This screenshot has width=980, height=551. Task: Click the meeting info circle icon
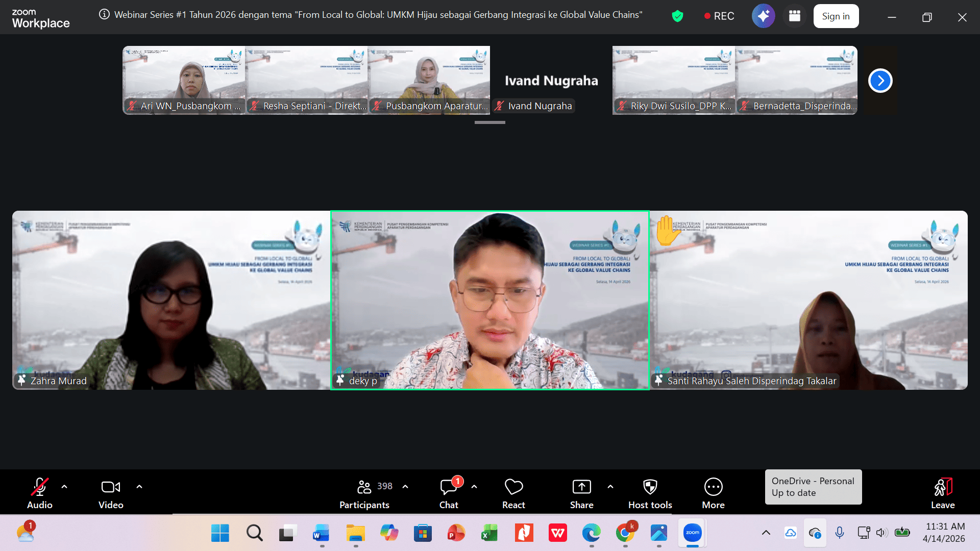(x=104, y=15)
